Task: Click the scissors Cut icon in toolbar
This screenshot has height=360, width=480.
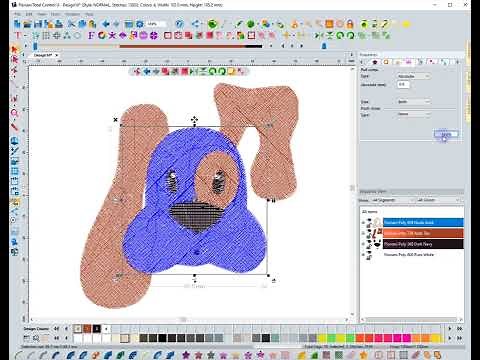Action: click(71, 24)
